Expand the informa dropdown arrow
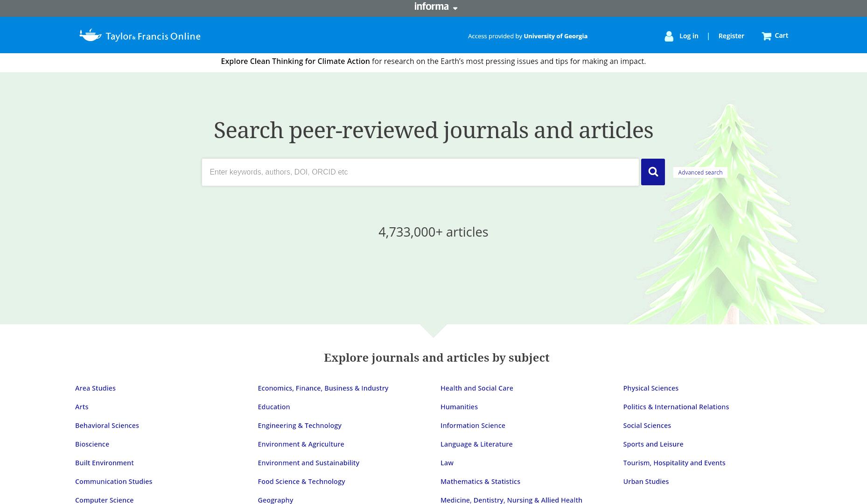Image resolution: width=867 pixels, height=504 pixels. [455, 8]
